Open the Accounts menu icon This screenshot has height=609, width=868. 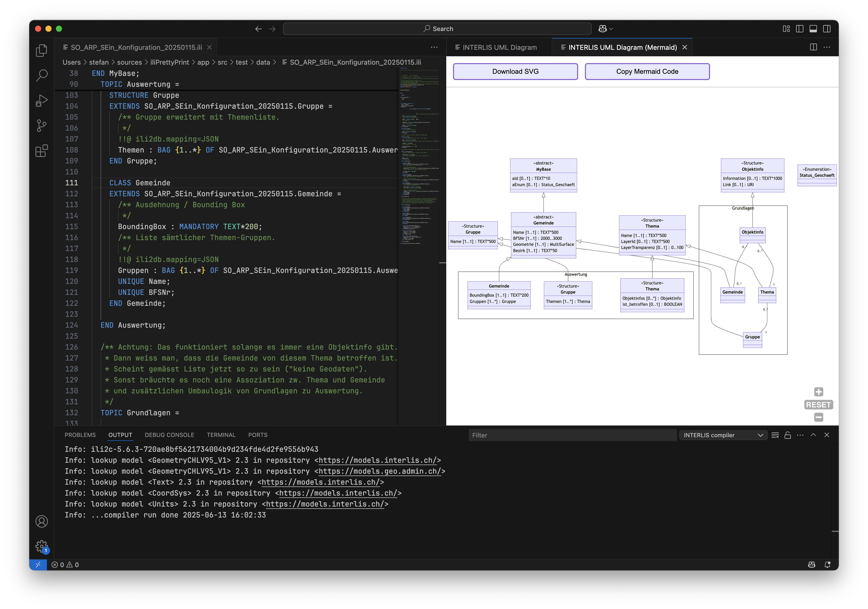[42, 521]
